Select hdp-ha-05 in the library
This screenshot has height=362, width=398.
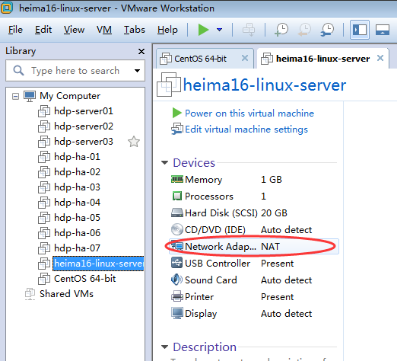[77, 217]
